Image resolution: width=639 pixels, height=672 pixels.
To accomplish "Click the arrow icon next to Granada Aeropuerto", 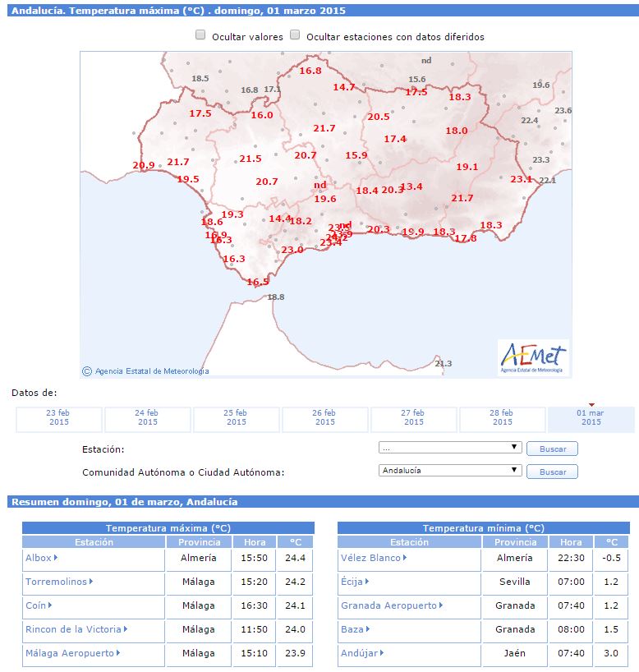I will point(441,605).
